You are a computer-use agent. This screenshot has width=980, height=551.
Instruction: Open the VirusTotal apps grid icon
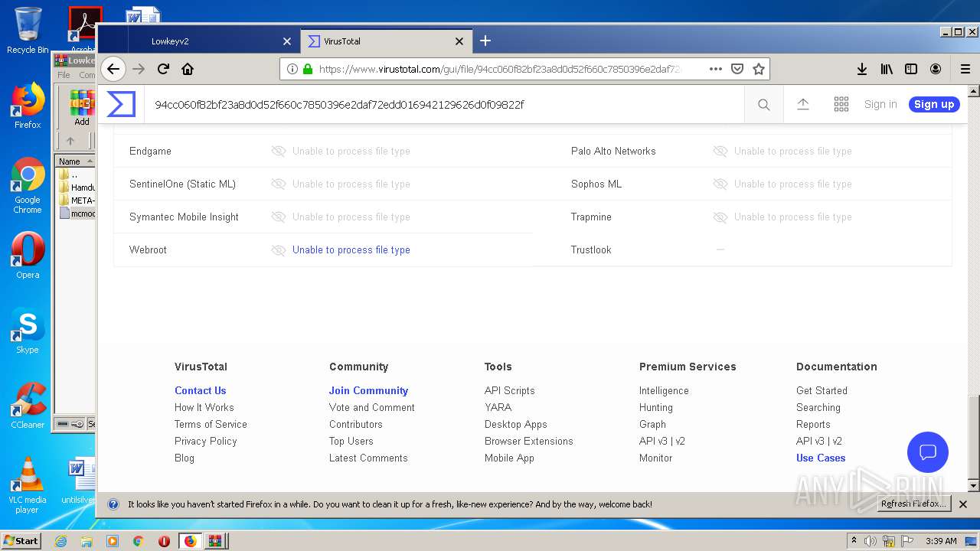[841, 105]
